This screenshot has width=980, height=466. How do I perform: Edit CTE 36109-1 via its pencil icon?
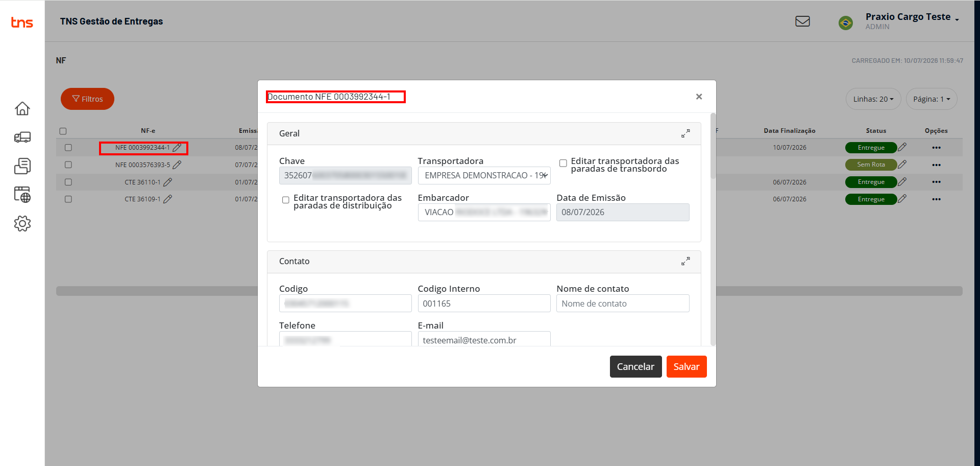[167, 199]
